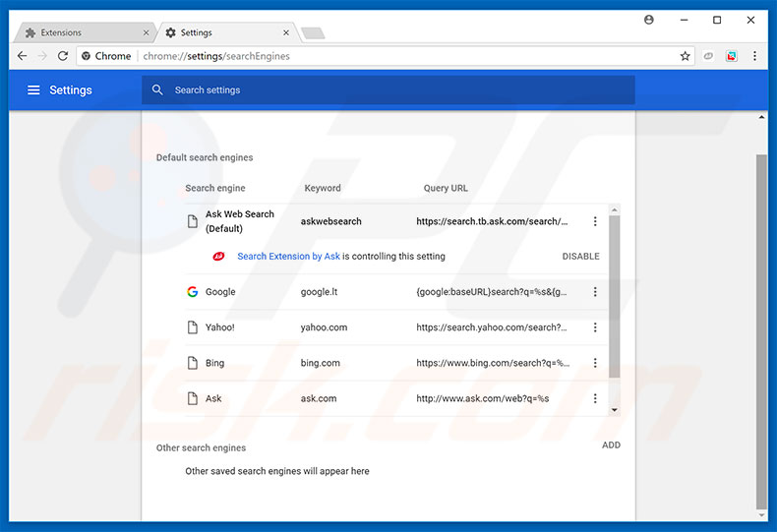Open more actions for Yahoo! row
Screen dimensions: 777x532
pos(595,327)
